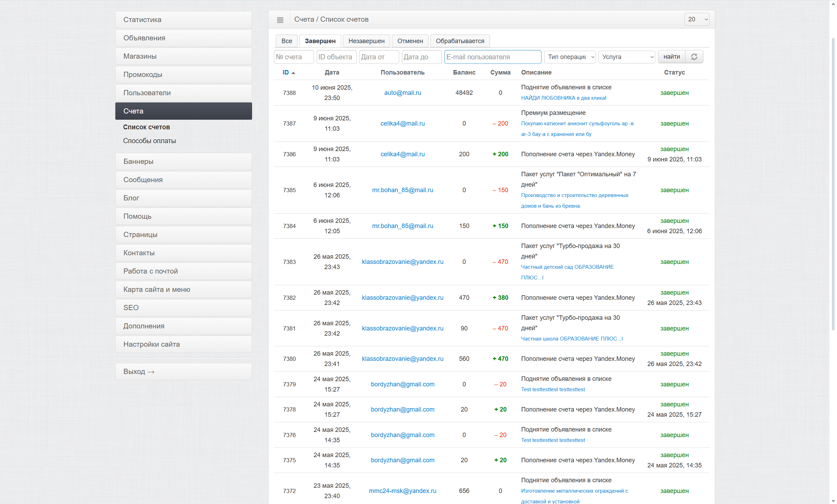The width and height of the screenshot is (837, 504).
Task: Click the ID column sort arrow
Action: click(x=293, y=73)
